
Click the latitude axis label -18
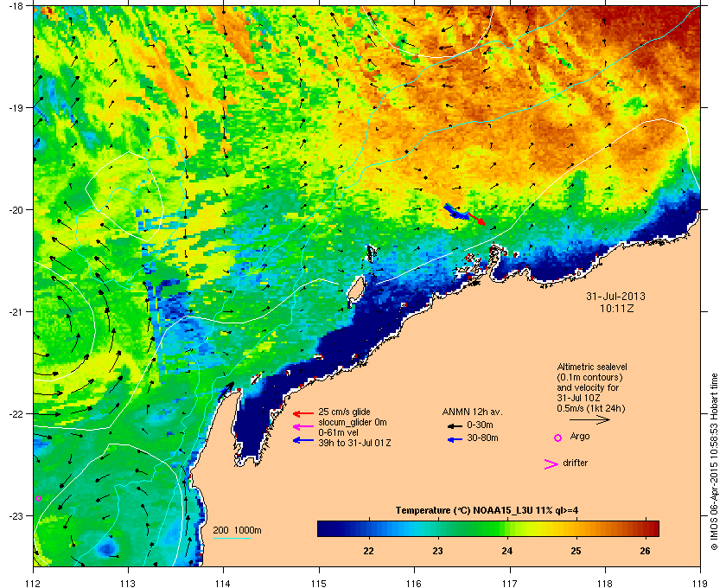click(16, 5)
